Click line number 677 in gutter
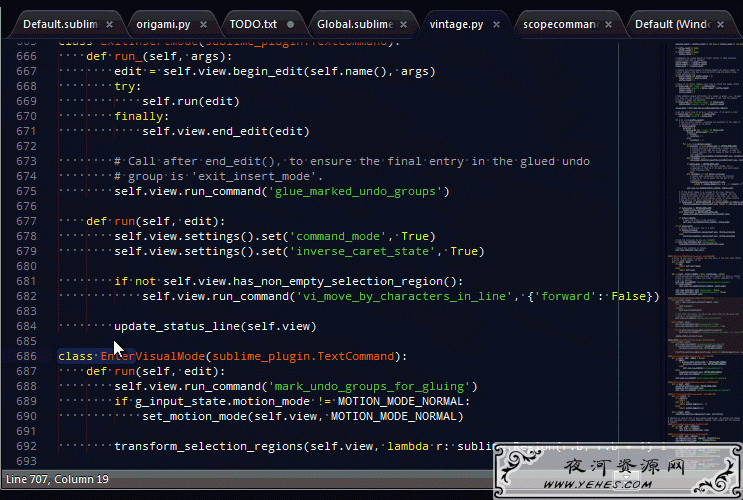 27,221
